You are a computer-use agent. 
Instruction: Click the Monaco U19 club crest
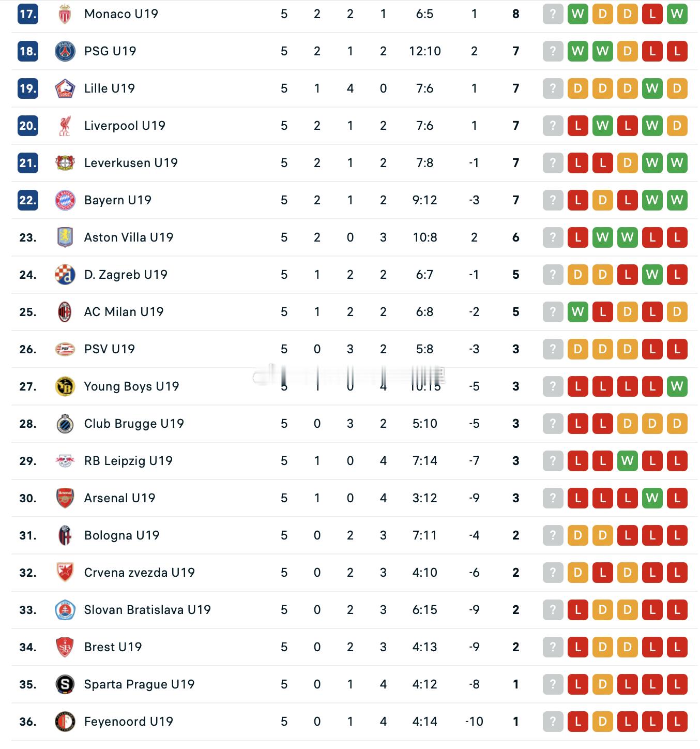click(x=65, y=14)
